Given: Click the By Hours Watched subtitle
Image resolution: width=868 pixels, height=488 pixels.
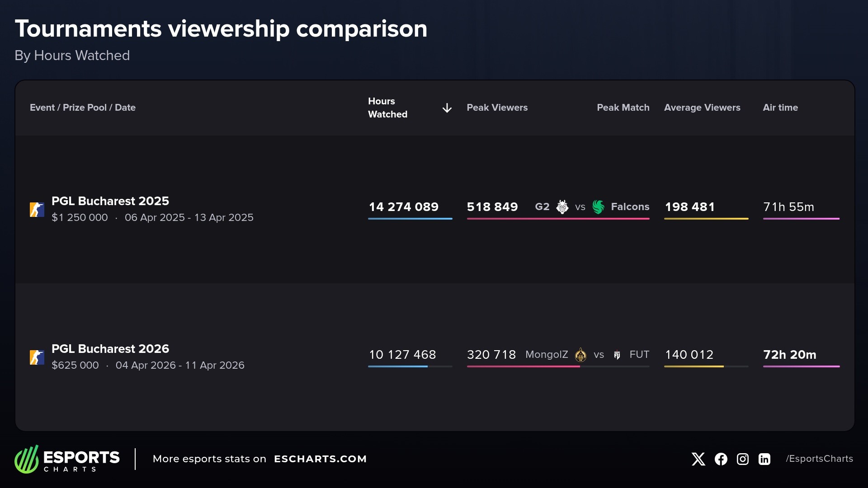Looking at the screenshot, I should (72, 56).
